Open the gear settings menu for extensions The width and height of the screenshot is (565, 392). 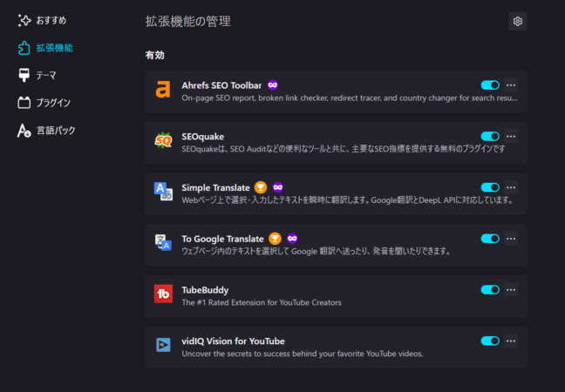pyautogui.click(x=517, y=21)
